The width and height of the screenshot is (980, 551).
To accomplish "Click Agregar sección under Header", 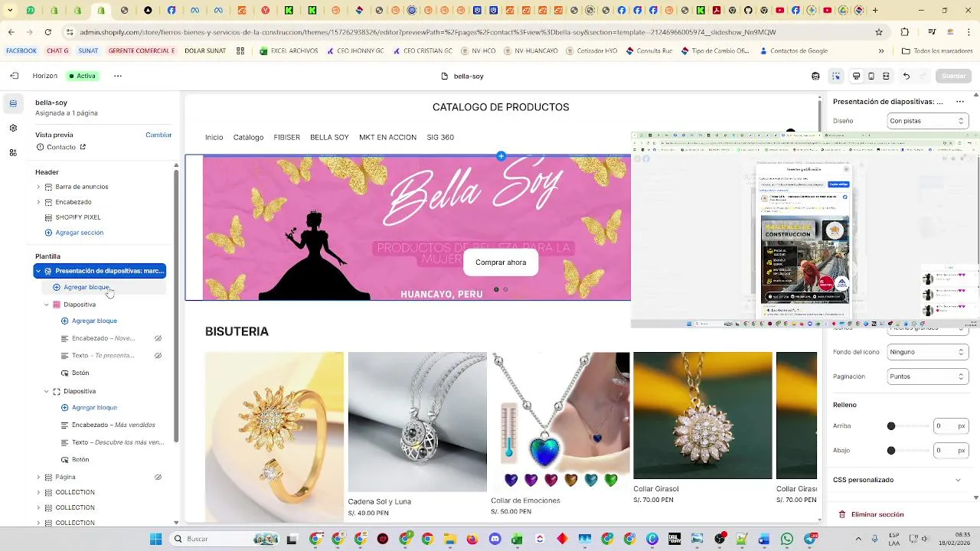I will coord(79,233).
